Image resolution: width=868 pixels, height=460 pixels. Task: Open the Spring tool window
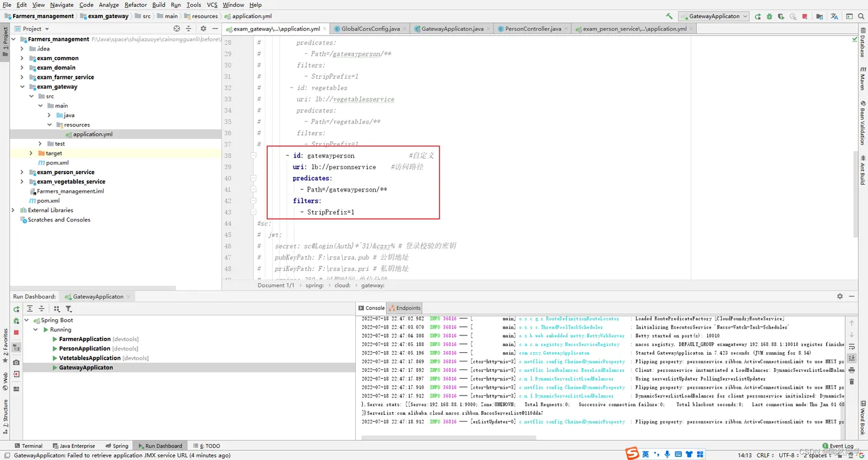pyautogui.click(x=117, y=446)
